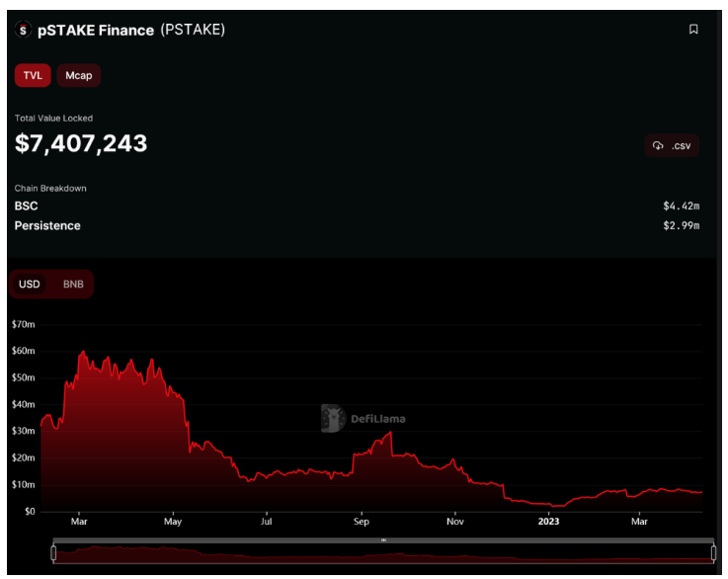Click the $70m axis label
Viewport: 728px width, 579px height.
coord(24,324)
